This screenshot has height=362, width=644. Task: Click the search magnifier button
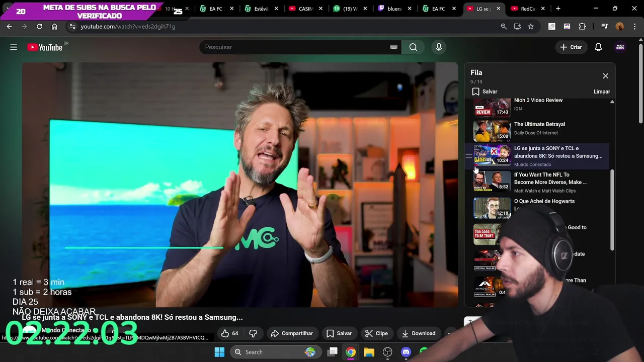(x=413, y=47)
